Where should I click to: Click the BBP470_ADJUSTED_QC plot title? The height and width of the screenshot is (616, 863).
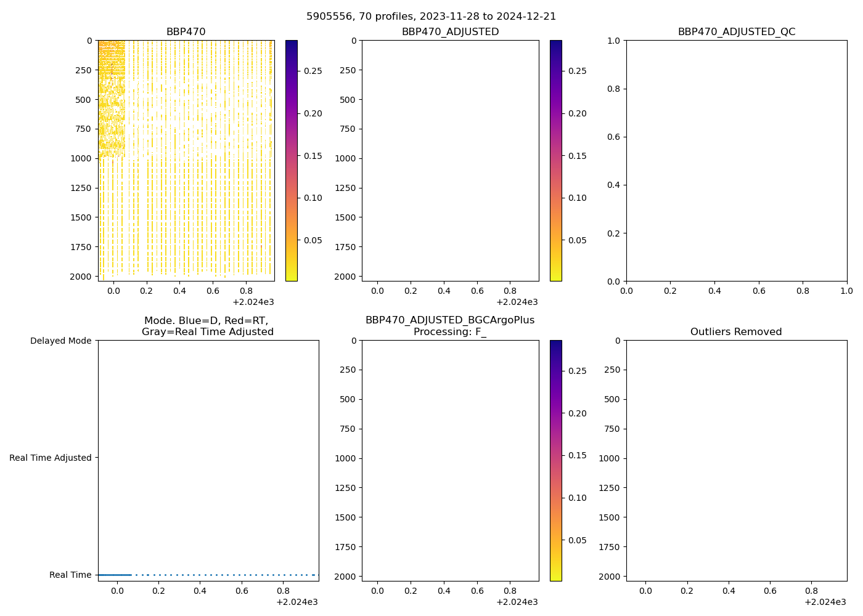(x=736, y=32)
